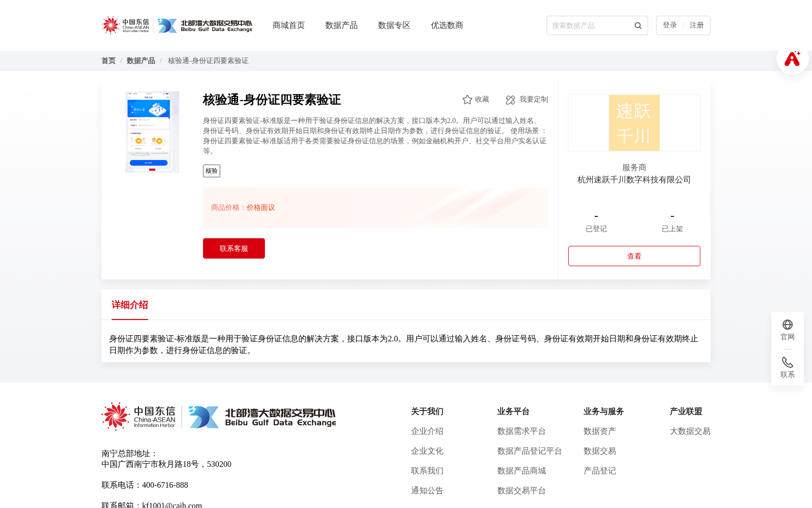Open footer link 数据资产

pyautogui.click(x=600, y=431)
